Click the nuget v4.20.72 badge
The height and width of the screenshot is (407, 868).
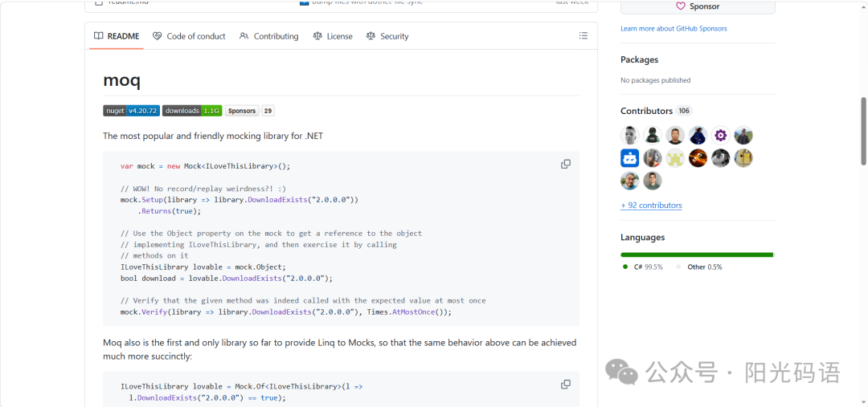[x=131, y=111]
